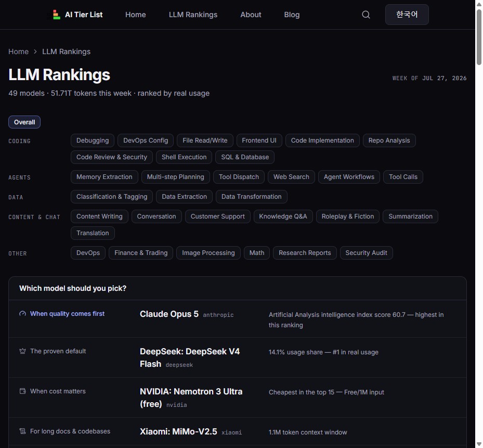Open NVIDIA Nemotron 3 Ultra (free) entry
The image size is (483, 448).
click(x=191, y=398)
